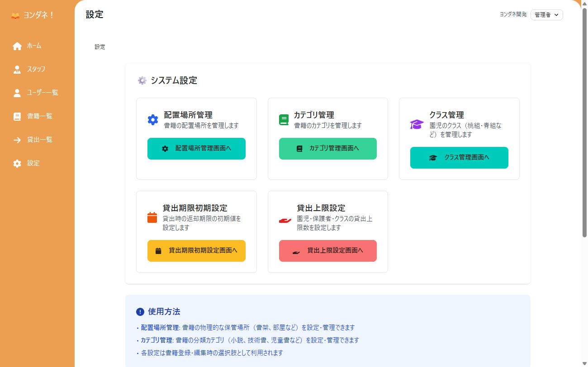Click the lending list arrow icon
Screen dimensions: 588x367
click(17, 140)
